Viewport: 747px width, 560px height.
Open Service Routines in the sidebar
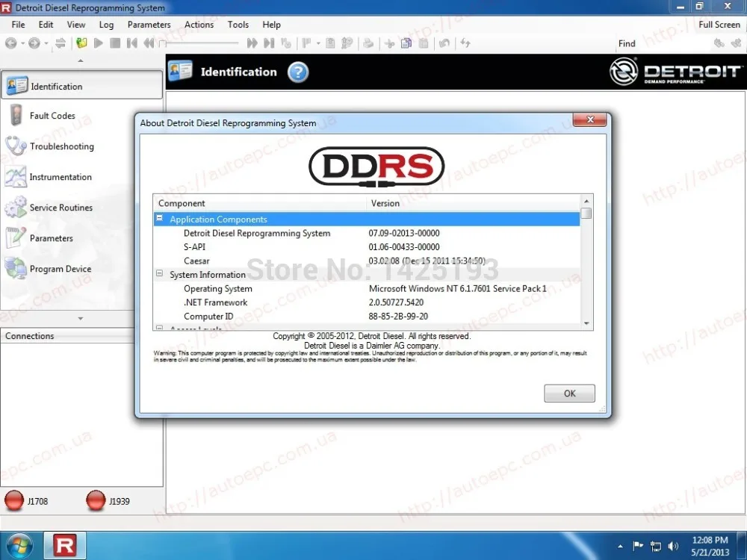pyautogui.click(x=61, y=207)
